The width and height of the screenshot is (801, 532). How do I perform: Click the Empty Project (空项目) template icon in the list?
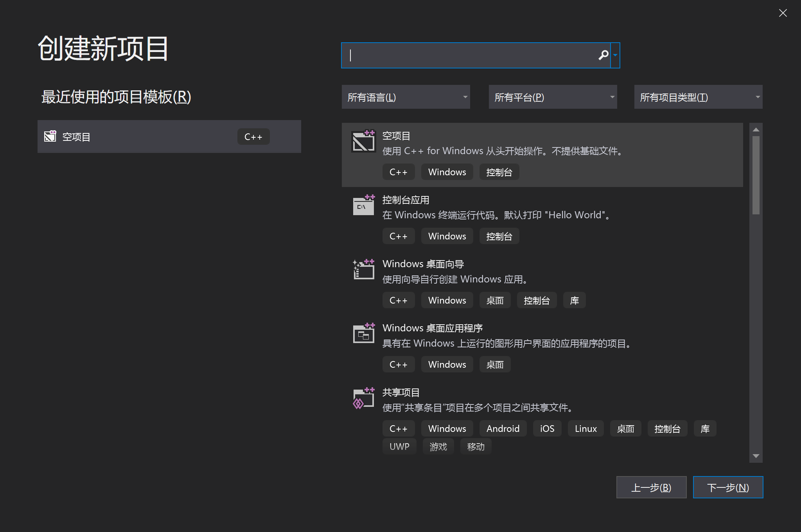click(x=363, y=141)
